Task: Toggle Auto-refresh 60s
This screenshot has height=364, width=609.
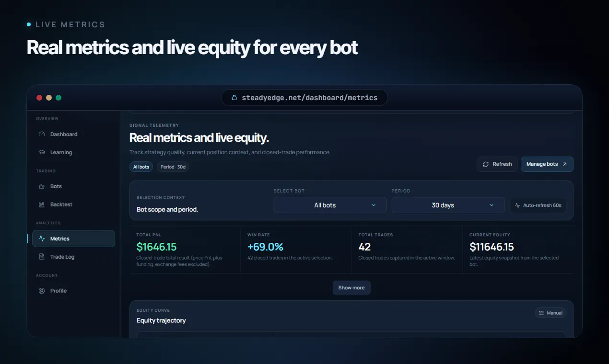Action: click(x=538, y=205)
